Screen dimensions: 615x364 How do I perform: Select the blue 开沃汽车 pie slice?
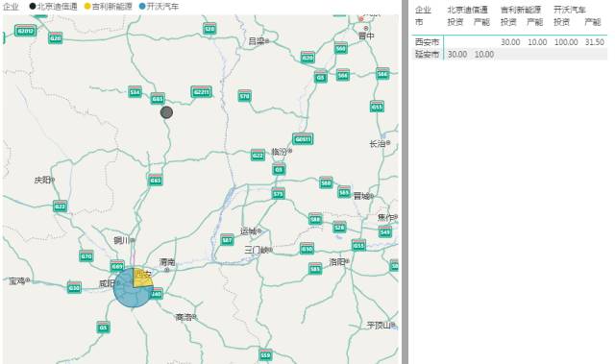129,292
